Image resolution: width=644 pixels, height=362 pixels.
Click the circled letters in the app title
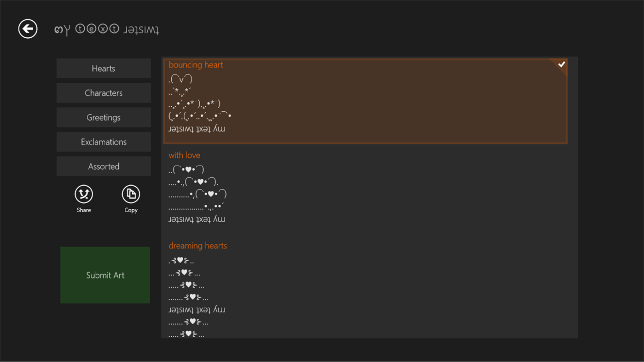[98, 29]
